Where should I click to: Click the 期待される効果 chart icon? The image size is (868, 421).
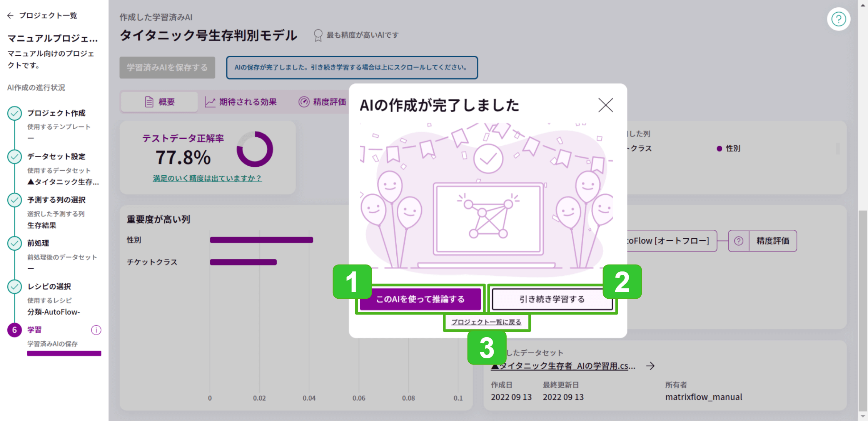[210, 102]
